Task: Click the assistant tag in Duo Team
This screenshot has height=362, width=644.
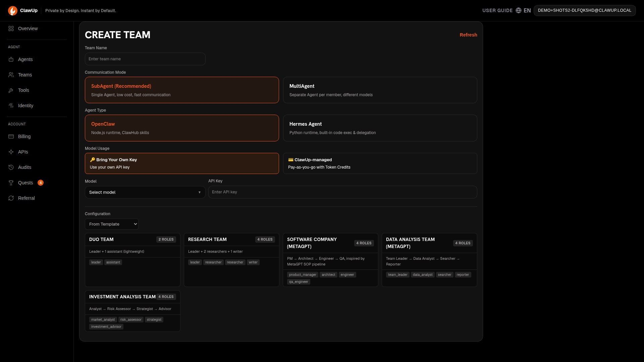Action: click(x=113, y=262)
